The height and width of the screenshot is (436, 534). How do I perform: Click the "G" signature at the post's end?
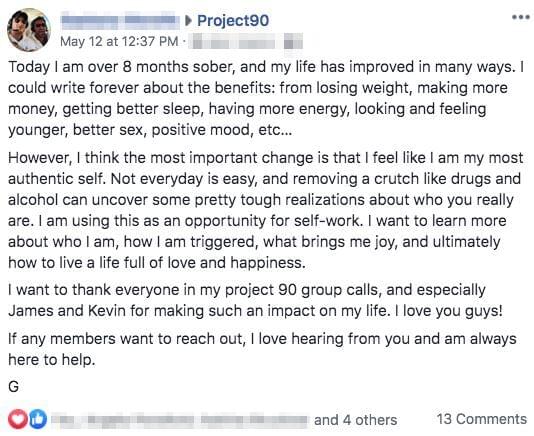13,387
